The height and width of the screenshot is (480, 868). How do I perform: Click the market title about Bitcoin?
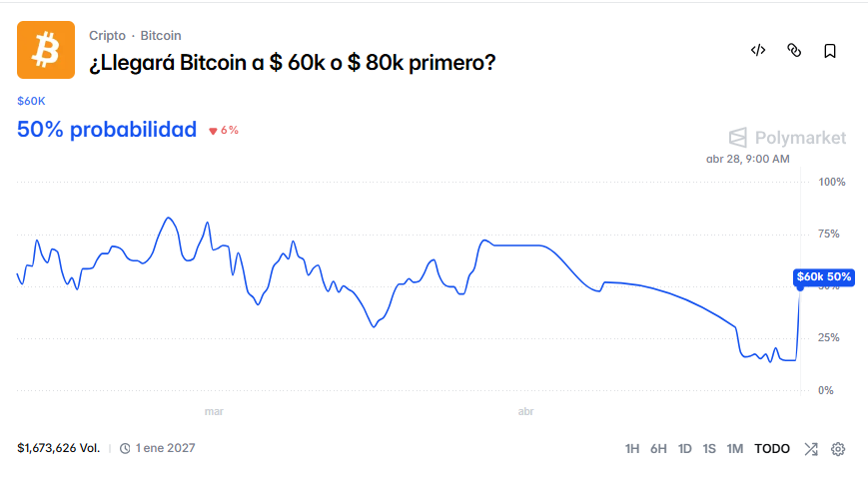[293, 63]
